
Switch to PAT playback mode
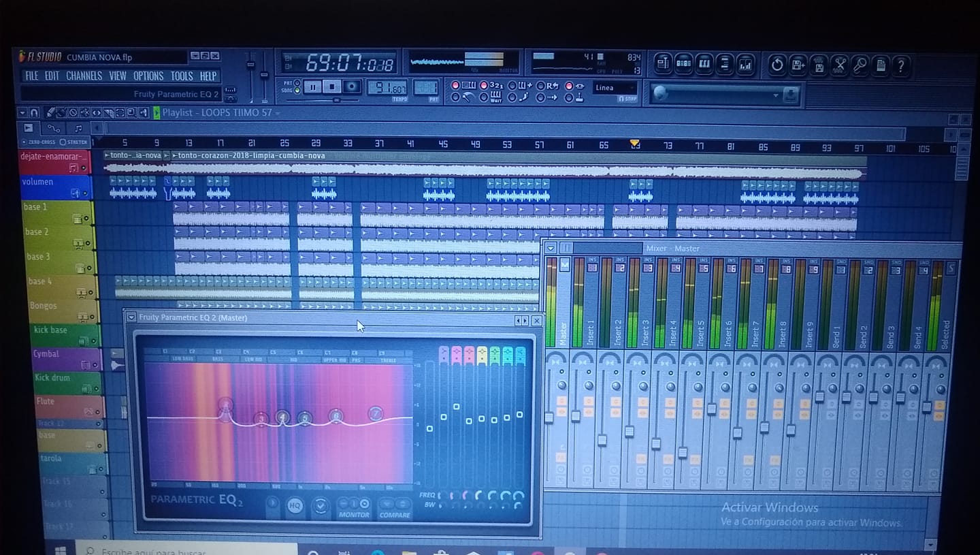pyautogui.click(x=297, y=84)
